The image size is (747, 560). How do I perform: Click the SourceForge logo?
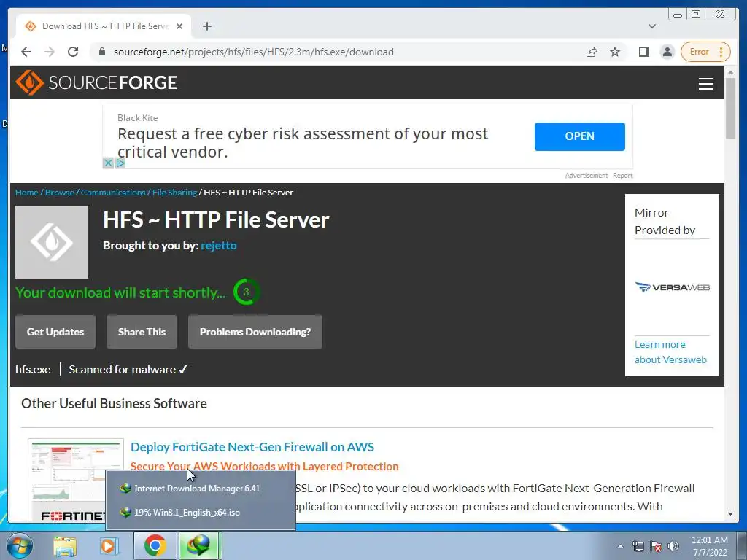[x=96, y=82]
